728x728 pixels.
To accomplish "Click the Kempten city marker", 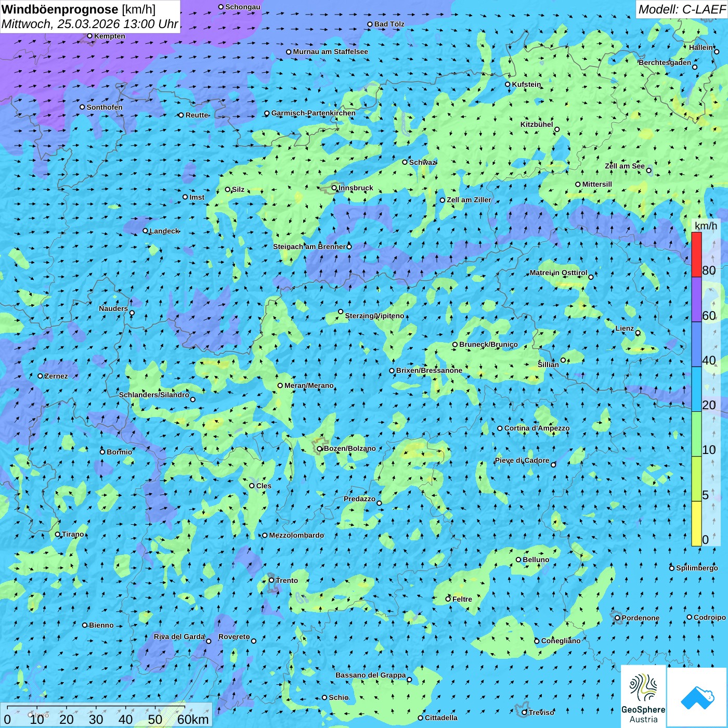I will 89,36.
